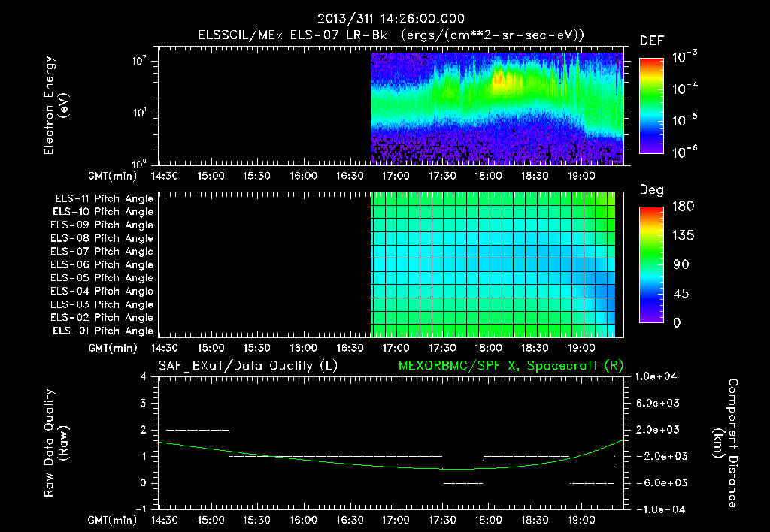Screen dimensions: 770x532
Task: Select ELS-02 Pitch Angle row label
Action: click(102, 318)
